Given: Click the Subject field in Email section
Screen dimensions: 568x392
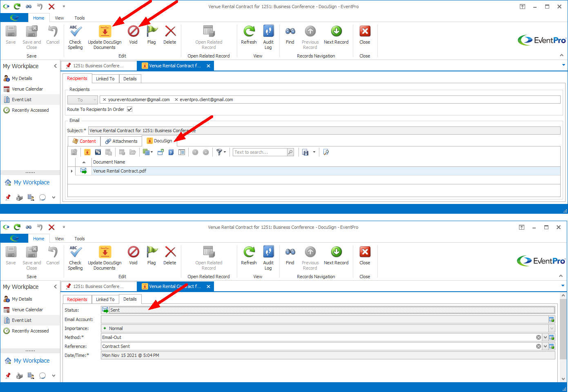Looking at the screenshot, I should 324,131.
